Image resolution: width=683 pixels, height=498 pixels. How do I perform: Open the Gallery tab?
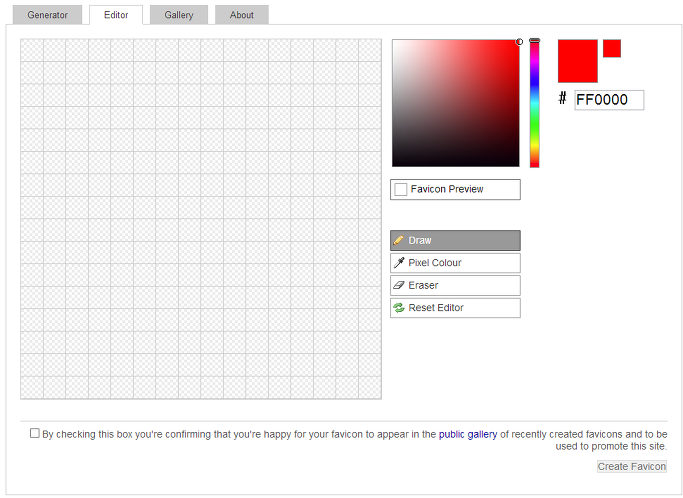click(x=179, y=15)
